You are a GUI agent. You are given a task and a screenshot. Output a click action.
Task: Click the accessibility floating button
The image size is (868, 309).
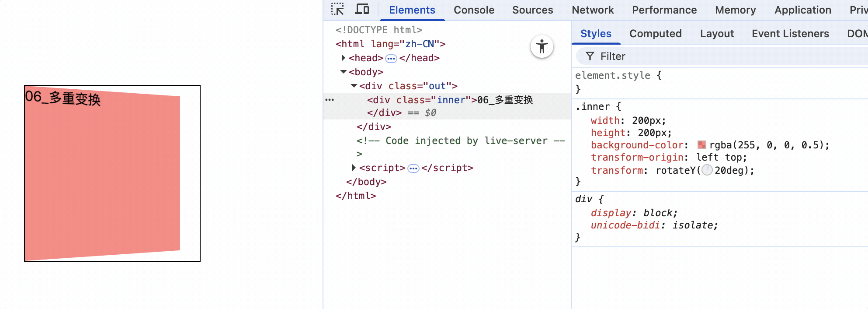[x=542, y=46]
